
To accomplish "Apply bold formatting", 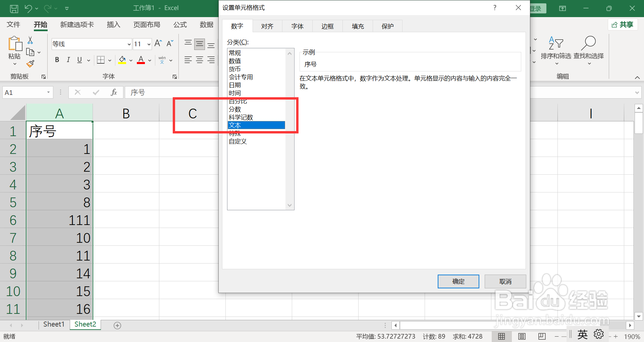I will 57,60.
